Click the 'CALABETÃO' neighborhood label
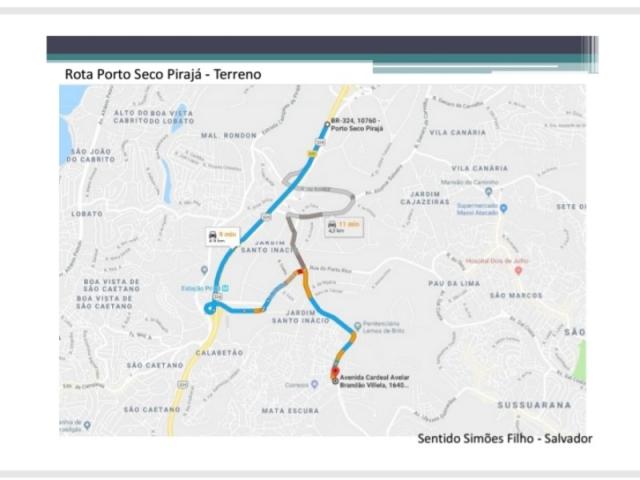The width and height of the screenshot is (640, 480). [x=220, y=352]
